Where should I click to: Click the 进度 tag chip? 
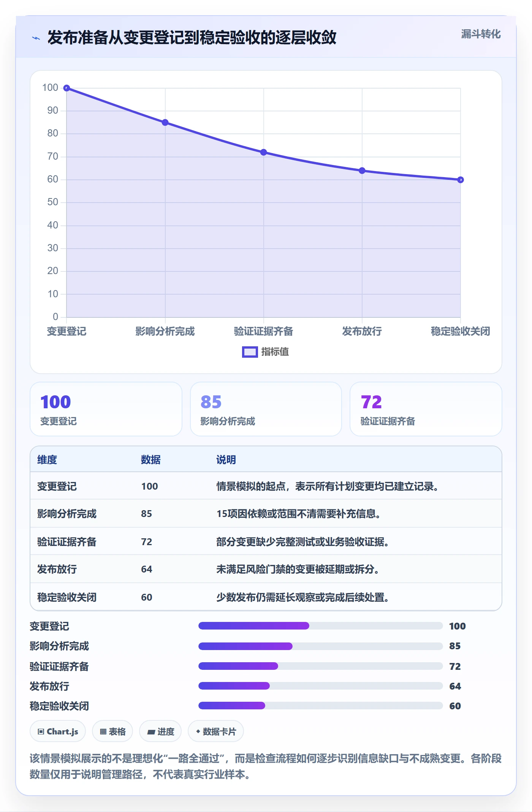pos(160,731)
